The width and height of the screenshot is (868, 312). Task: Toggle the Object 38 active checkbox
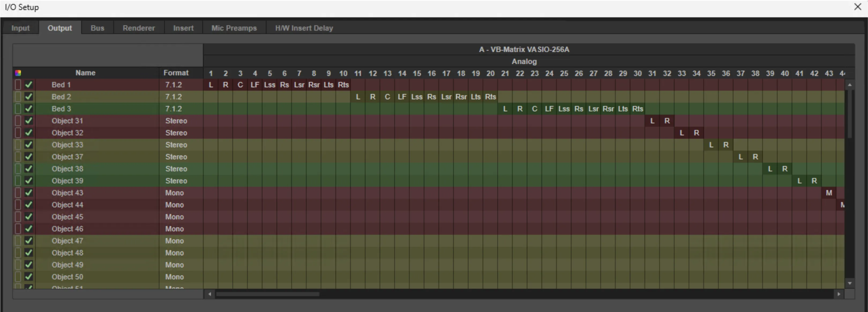(29, 169)
